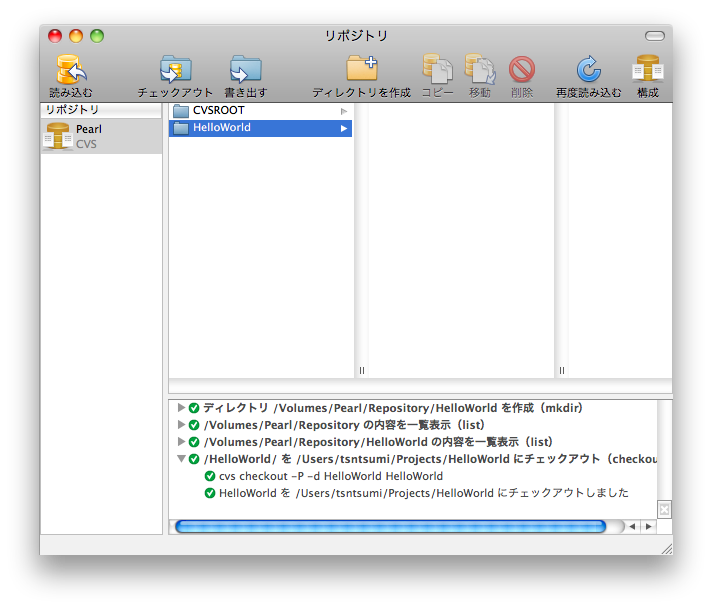Viewport: 713px width, 610px height.
Task: Click the 構成 configuration toolbar icon
Action: (x=648, y=70)
